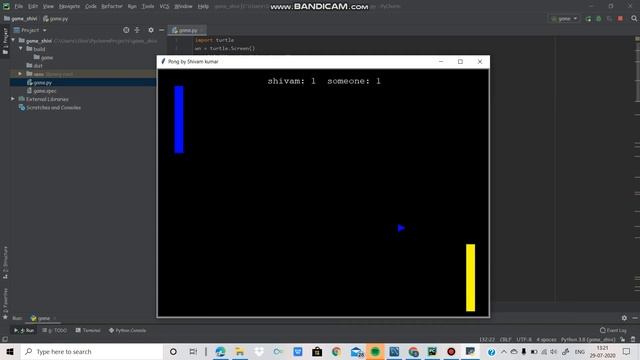The width and height of the screenshot is (640, 360).
Task: Expand the venv folder
Action: pos(20,74)
